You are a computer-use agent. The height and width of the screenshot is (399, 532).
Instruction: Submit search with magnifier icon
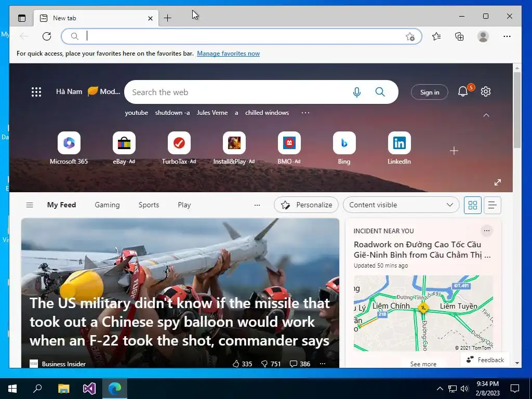pos(380,92)
